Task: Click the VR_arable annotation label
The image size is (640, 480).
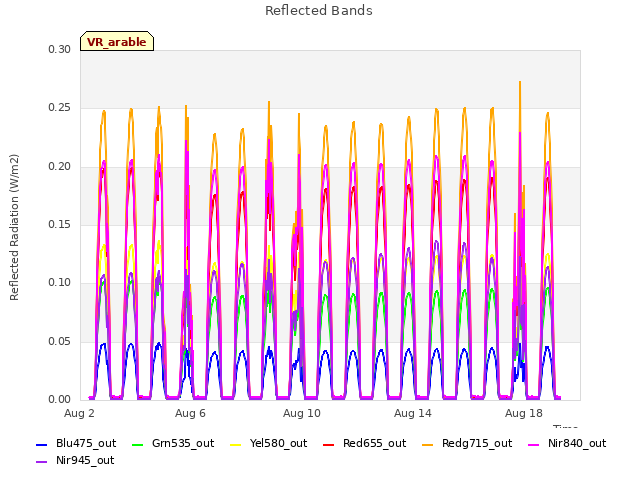Action: 117,41
